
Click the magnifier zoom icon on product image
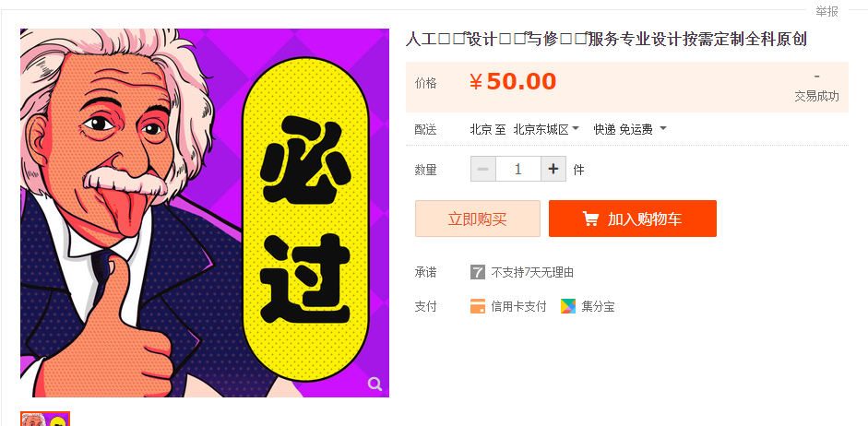pos(375,384)
